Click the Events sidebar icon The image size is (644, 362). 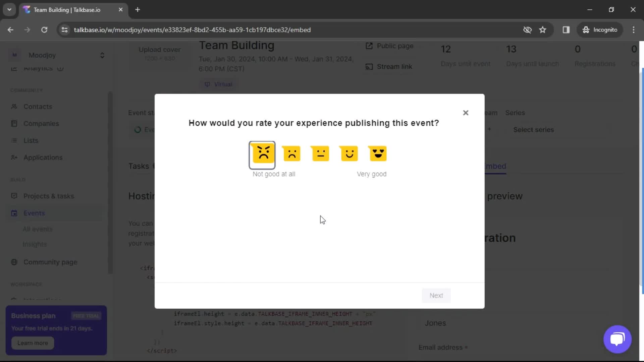point(14,213)
